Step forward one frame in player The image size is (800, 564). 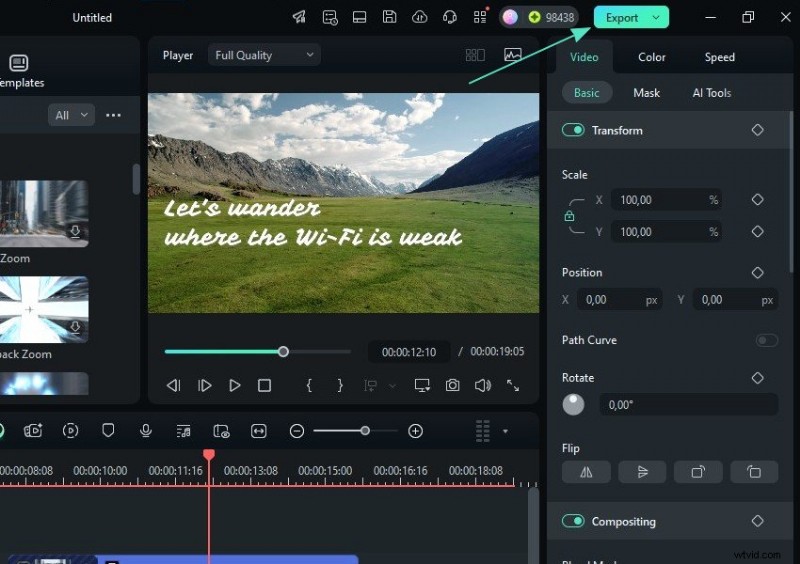click(x=204, y=385)
